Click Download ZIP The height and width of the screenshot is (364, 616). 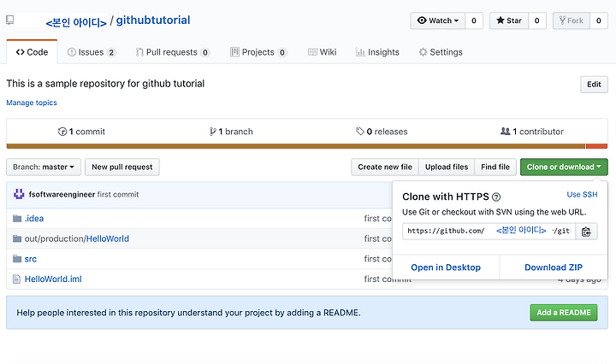click(x=554, y=267)
